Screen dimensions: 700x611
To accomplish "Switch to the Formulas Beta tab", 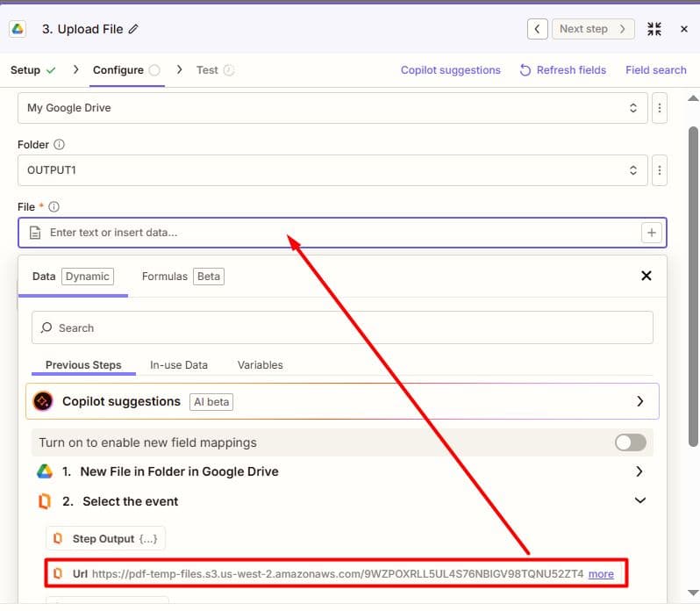I will [x=182, y=277].
